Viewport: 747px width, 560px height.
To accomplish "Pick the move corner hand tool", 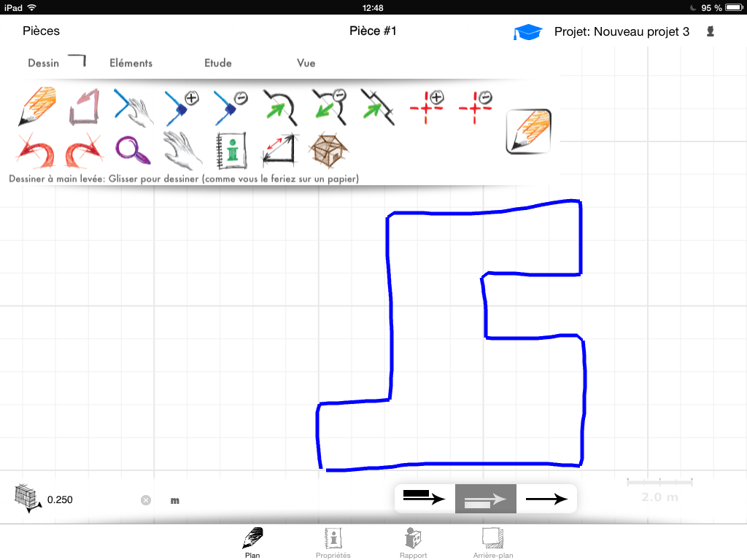I will pyautogui.click(x=133, y=108).
